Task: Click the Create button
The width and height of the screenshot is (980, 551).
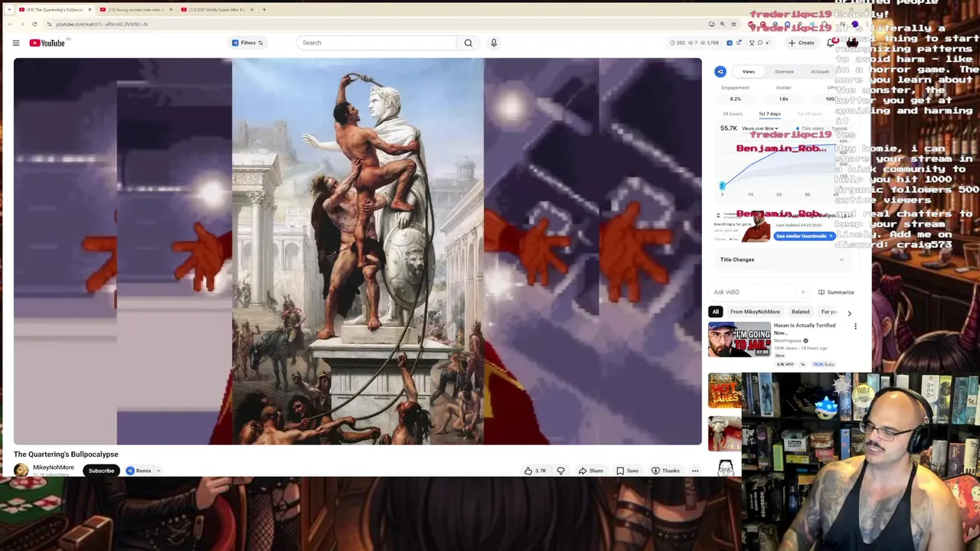Action: click(x=801, y=43)
